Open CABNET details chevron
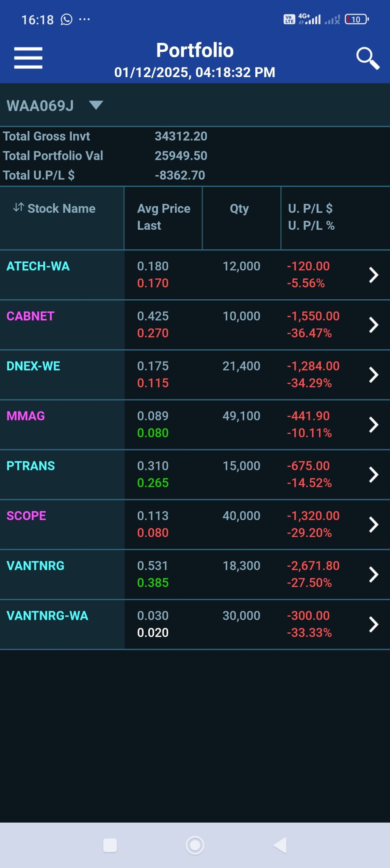This screenshot has height=868, width=390. click(373, 325)
